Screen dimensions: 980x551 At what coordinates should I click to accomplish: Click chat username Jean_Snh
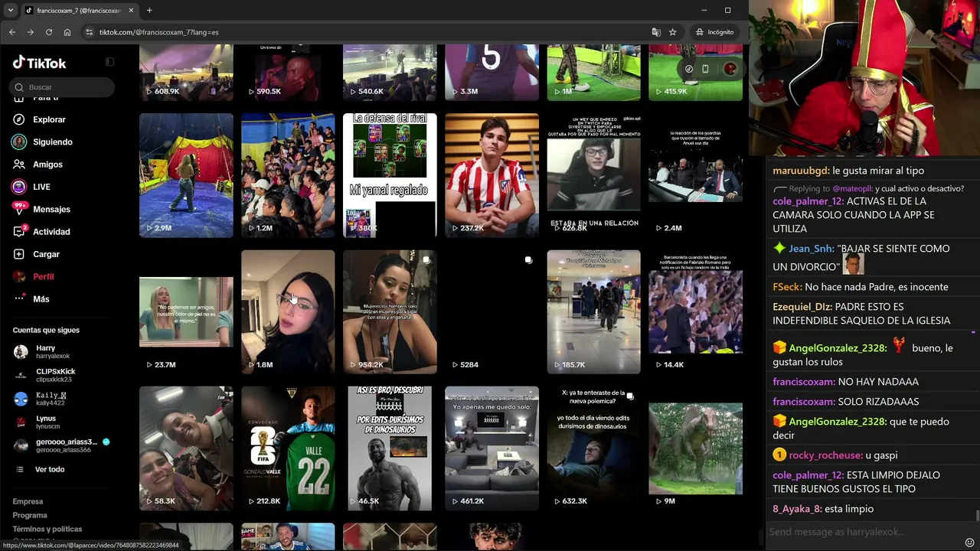tap(811, 249)
